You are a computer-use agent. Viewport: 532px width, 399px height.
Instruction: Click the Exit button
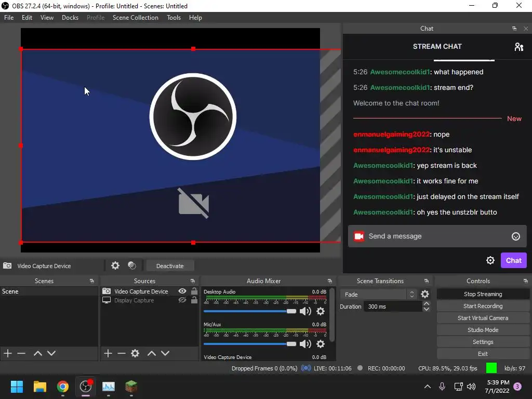483,354
